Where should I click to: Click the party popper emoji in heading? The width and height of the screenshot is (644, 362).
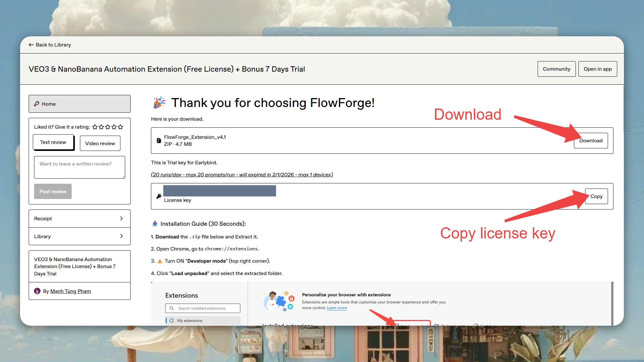[x=159, y=103]
